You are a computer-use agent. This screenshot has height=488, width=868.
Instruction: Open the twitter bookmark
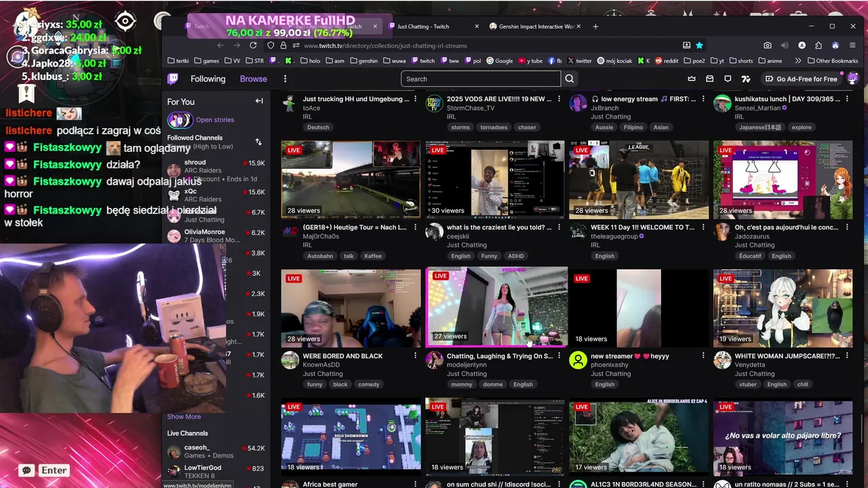click(x=580, y=60)
